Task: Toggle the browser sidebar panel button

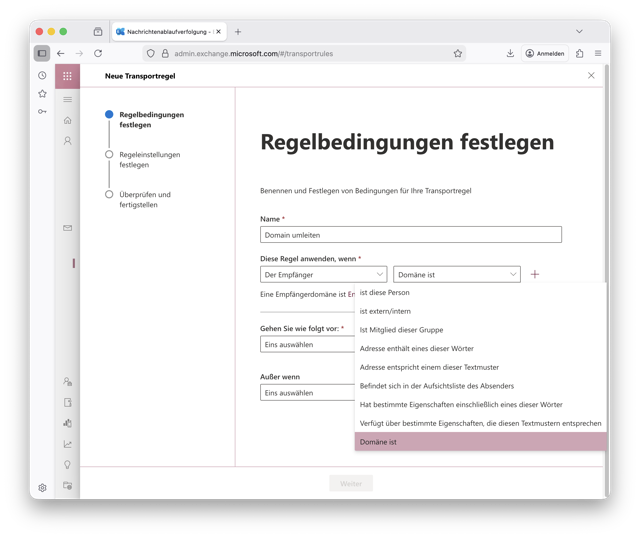Action: 42,54
